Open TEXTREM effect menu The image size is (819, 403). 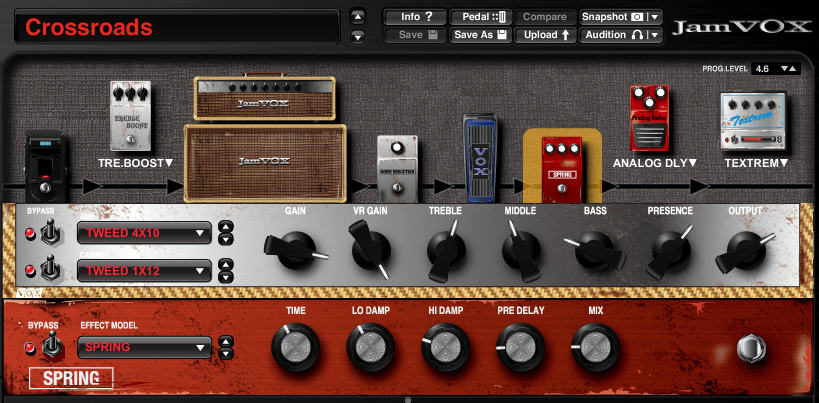(x=754, y=163)
